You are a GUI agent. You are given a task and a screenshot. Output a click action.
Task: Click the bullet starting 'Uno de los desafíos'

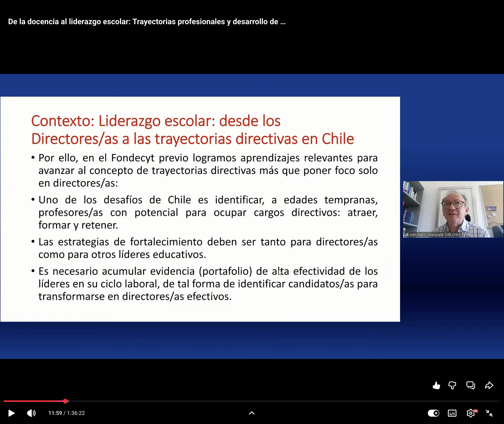[x=208, y=212]
